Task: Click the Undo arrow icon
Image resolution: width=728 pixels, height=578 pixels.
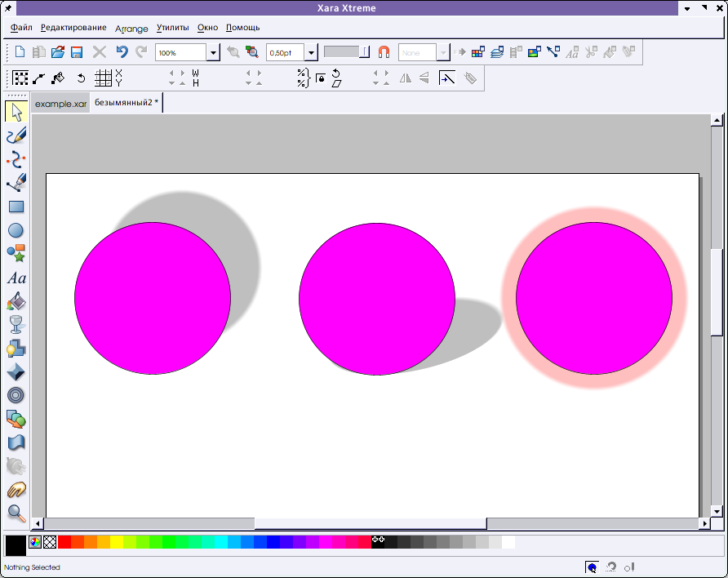Action: [x=122, y=52]
